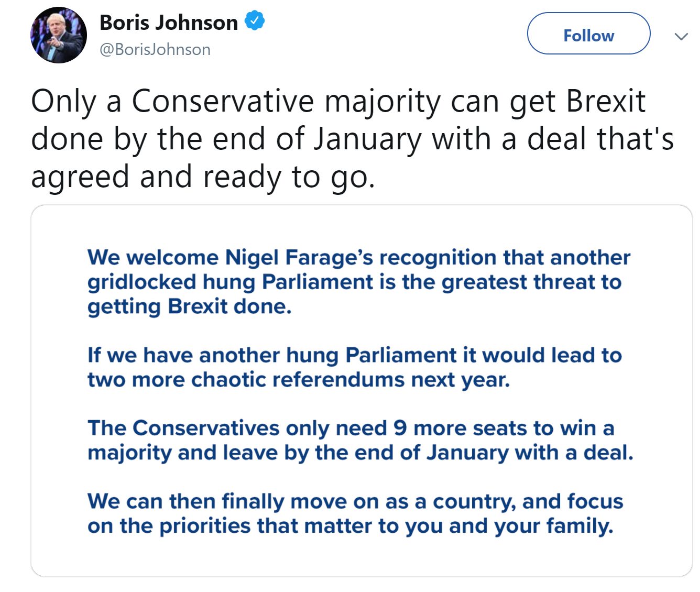Screen dimensions: 700x592
Task: Click the tweet line starting 'Only a Conservative majority'
Action: (338, 101)
